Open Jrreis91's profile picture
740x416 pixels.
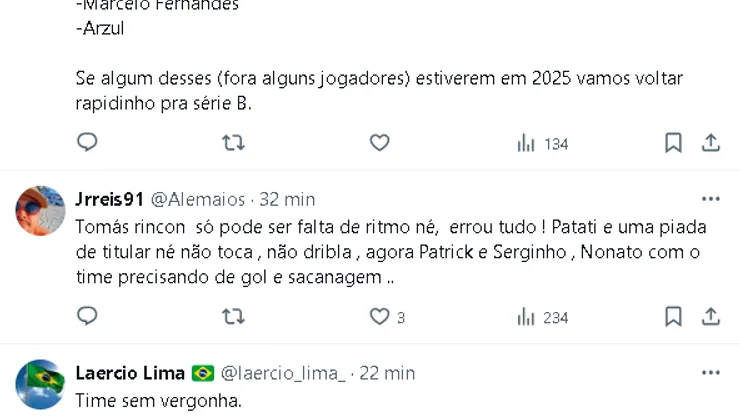(41, 210)
